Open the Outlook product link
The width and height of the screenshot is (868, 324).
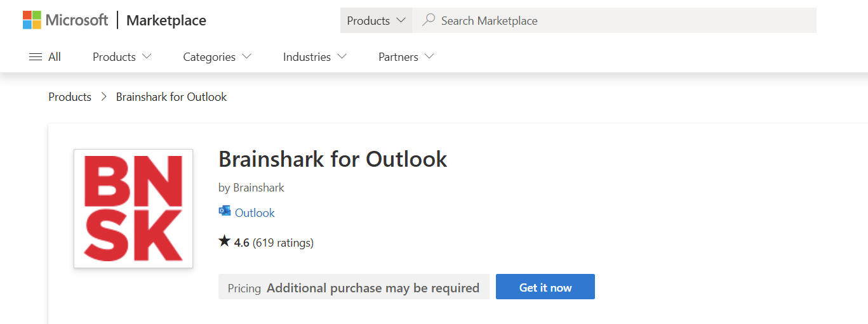pyautogui.click(x=255, y=212)
